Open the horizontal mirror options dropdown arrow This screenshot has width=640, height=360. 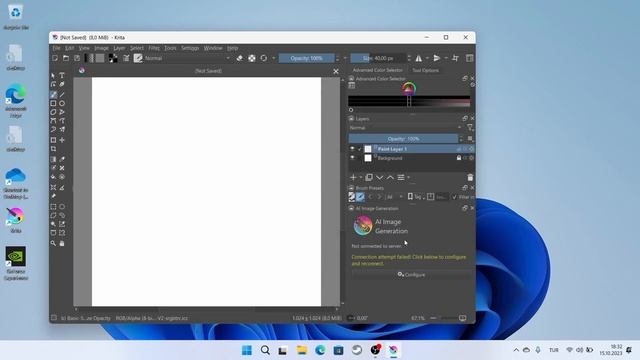pos(427,58)
